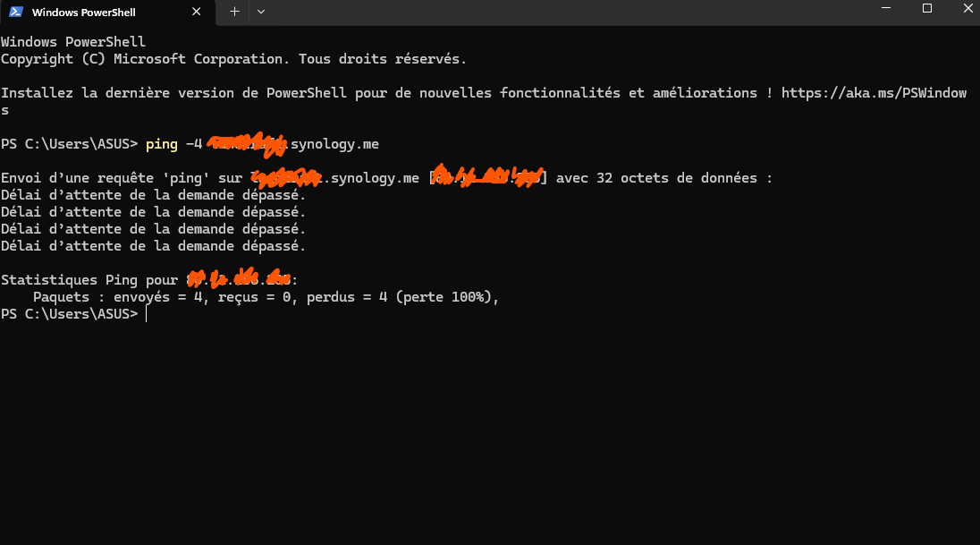Click the active prompt on the last line
Screen dimensions: 980x545
click(70, 314)
